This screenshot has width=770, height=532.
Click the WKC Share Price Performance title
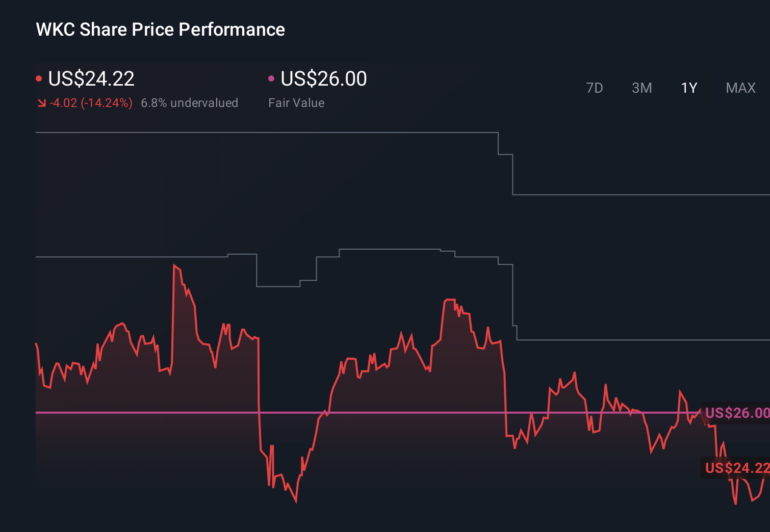pos(160,29)
